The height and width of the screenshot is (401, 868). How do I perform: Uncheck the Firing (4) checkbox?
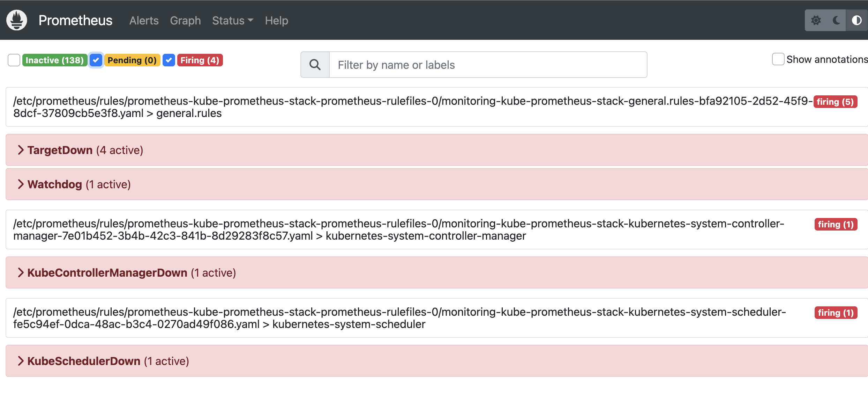click(169, 60)
